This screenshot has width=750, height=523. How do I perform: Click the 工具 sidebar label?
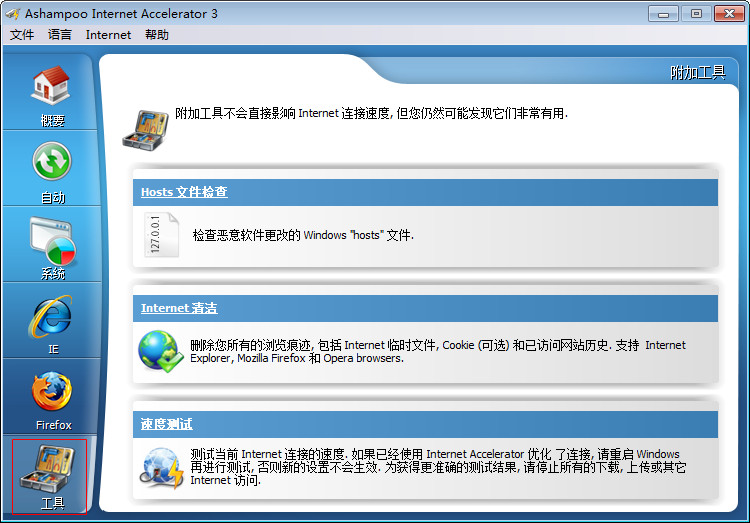[53, 503]
